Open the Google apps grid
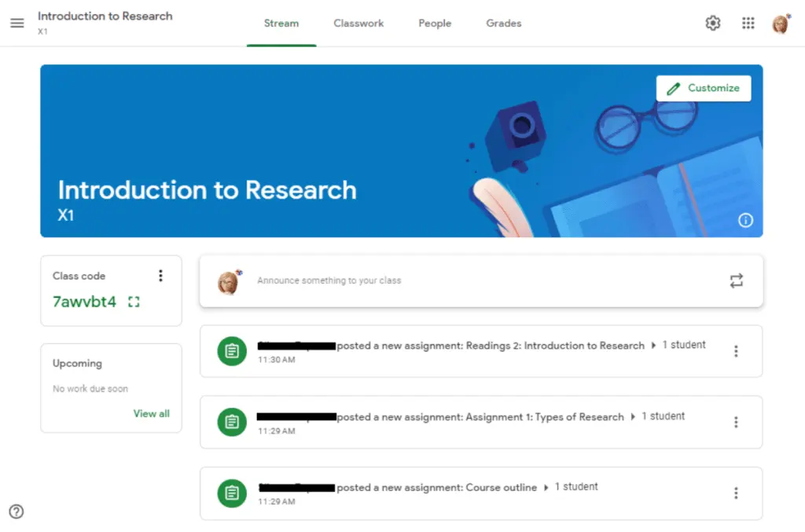Image resolution: width=805 pixels, height=532 pixels. click(748, 23)
